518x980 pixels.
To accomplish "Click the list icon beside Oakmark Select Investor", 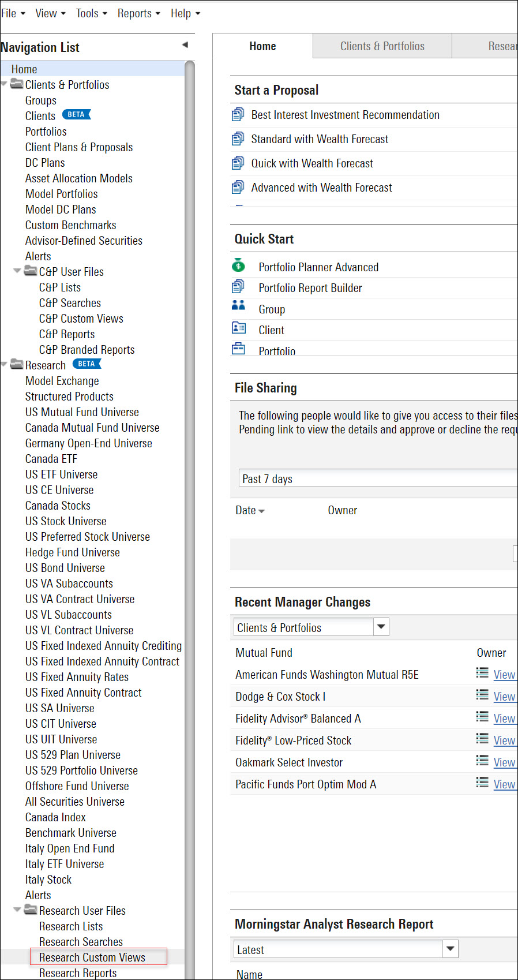I will [482, 760].
